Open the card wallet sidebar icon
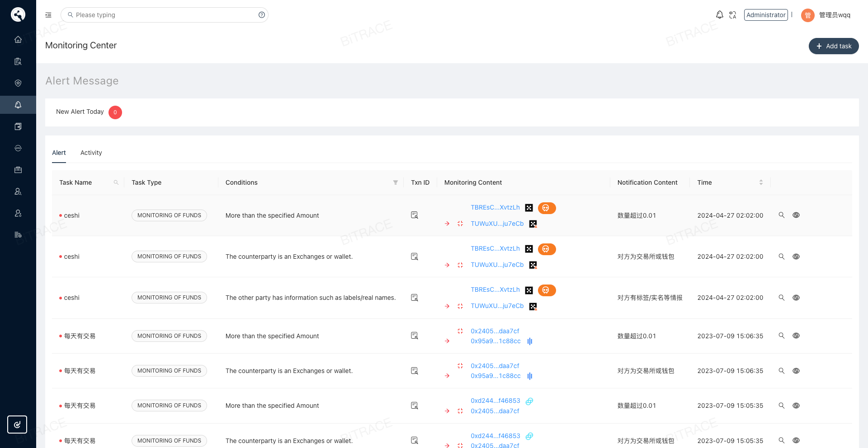Screen dimensions: 868x448 pos(18,126)
